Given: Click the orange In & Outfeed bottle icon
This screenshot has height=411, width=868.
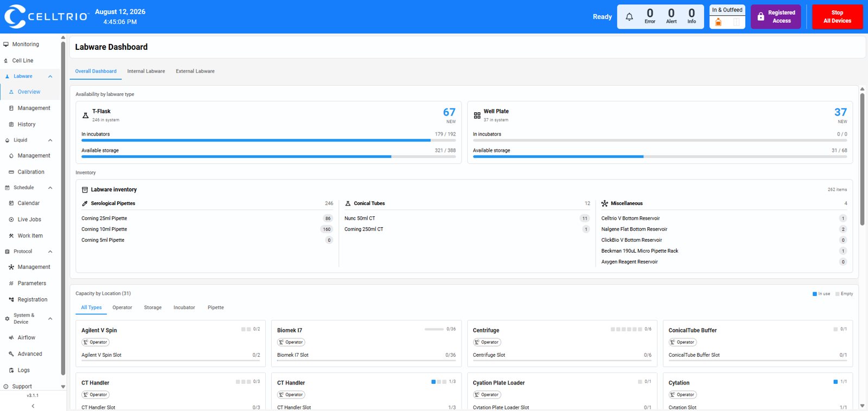Looking at the screenshot, I should point(718,22).
